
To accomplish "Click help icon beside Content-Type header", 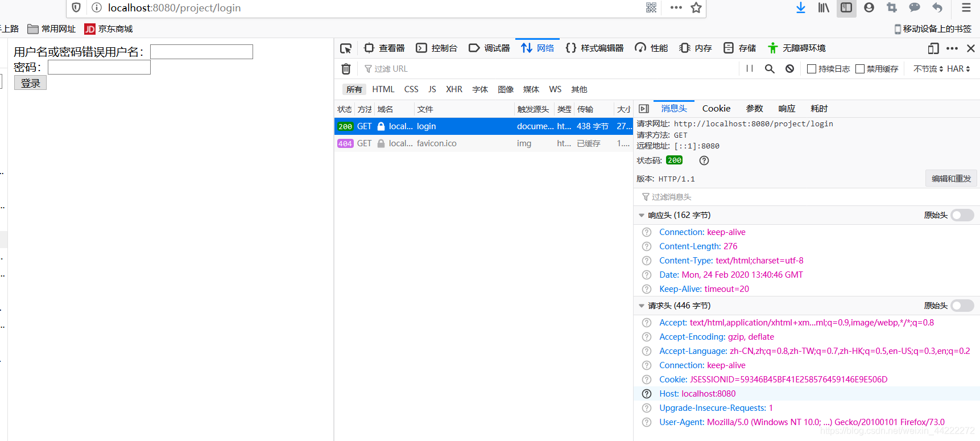I will tap(647, 261).
